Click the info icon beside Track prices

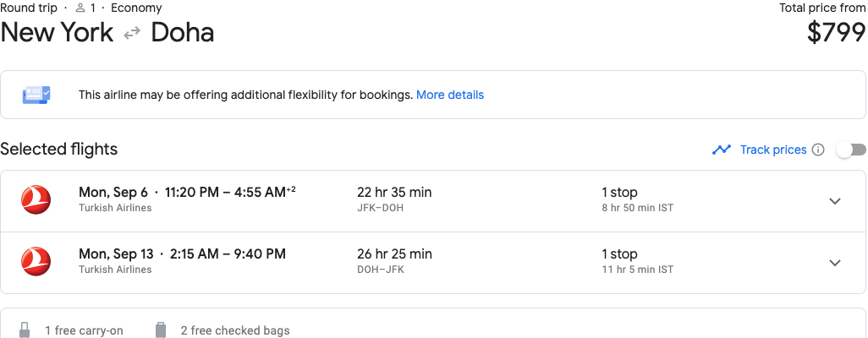click(818, 150)
